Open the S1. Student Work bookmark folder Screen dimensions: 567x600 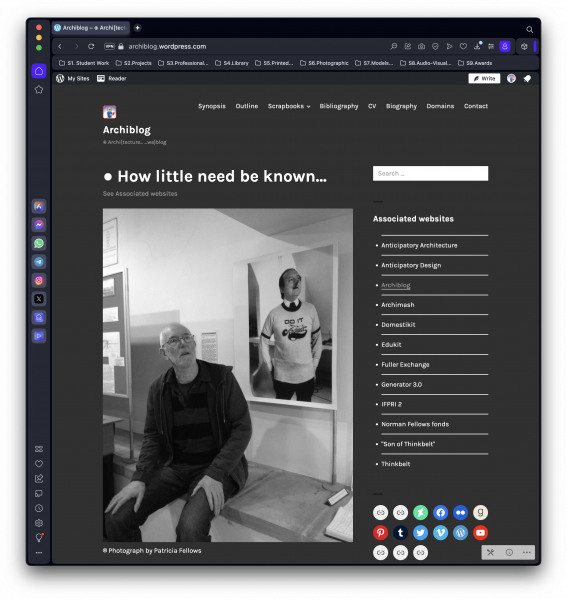click(84, 63)
